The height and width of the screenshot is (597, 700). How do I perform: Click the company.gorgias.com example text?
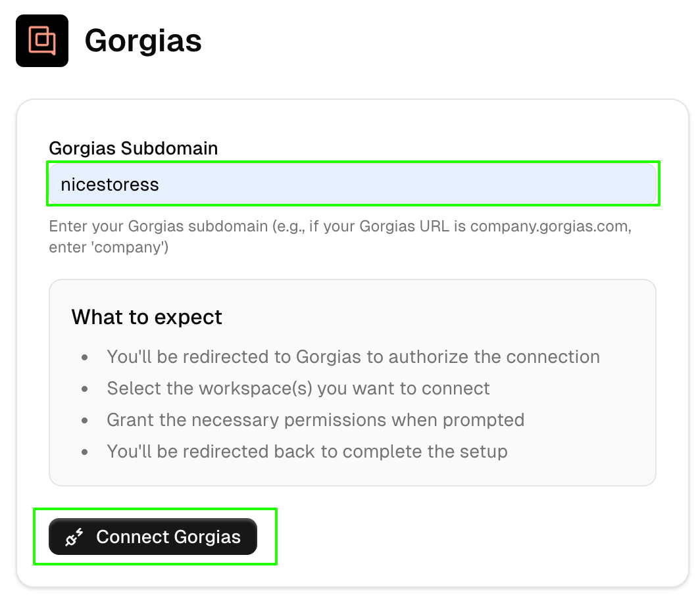pos(549,226)
